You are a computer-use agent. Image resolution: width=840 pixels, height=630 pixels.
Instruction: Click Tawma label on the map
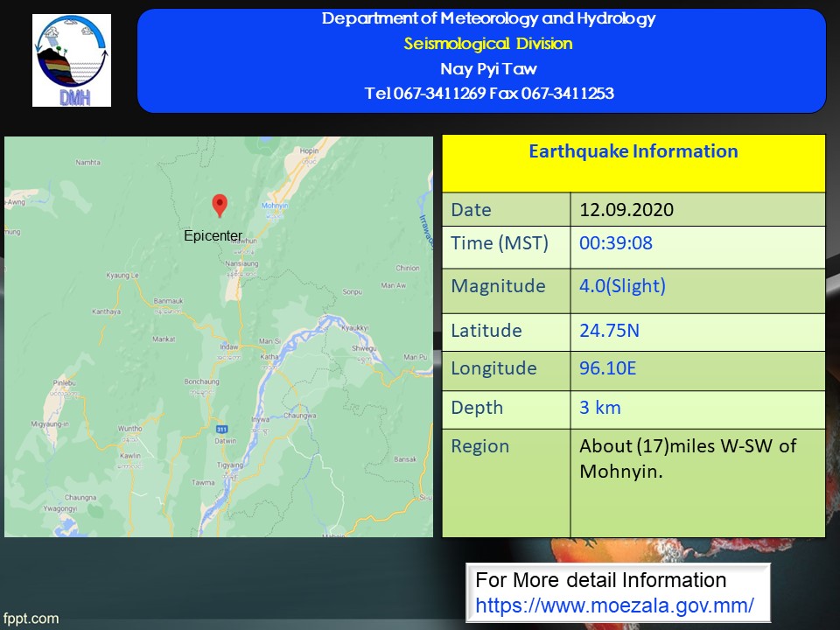coord(203,483)
